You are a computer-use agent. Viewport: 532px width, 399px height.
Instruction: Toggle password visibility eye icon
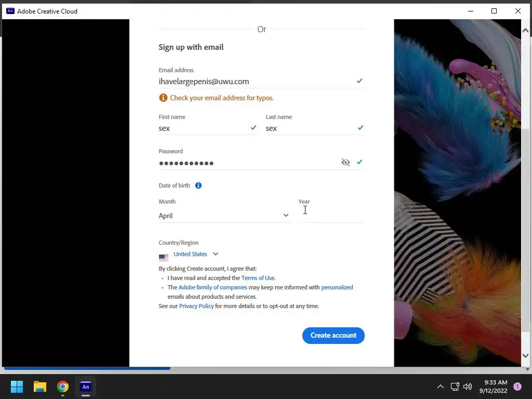tap(345, 162)
